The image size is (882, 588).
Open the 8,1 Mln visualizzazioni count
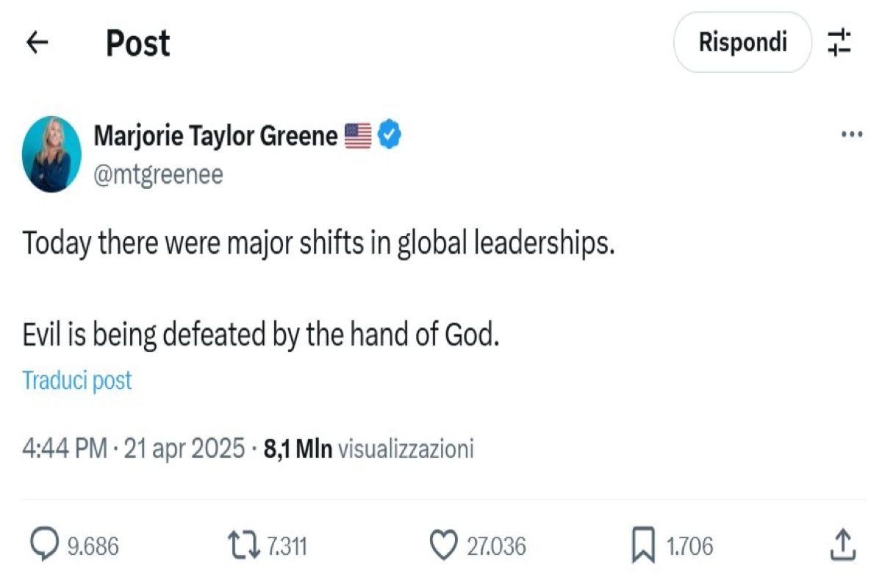point(367,448)
